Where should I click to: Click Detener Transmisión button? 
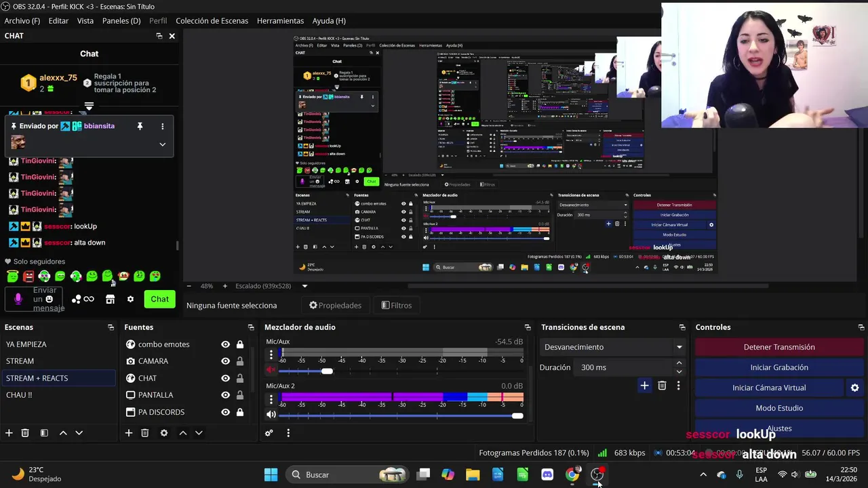779,347
